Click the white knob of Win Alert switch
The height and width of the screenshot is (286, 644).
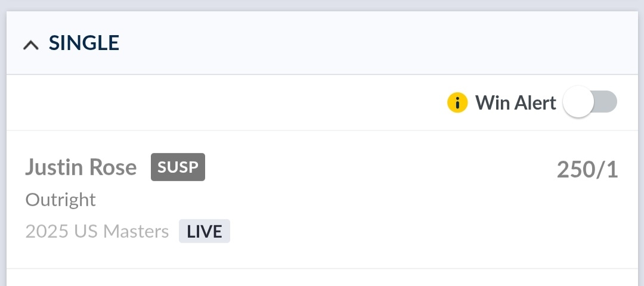pyautogui.click(x=578, y=102)
